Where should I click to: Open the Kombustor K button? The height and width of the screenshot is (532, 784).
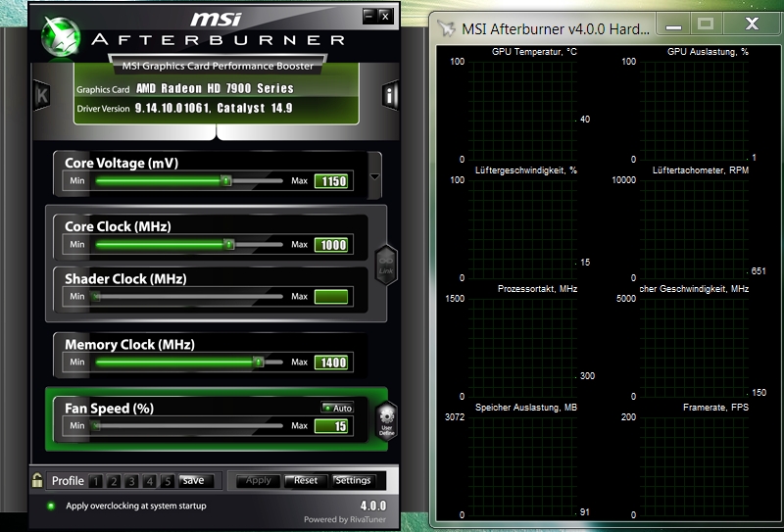[41, 95]
